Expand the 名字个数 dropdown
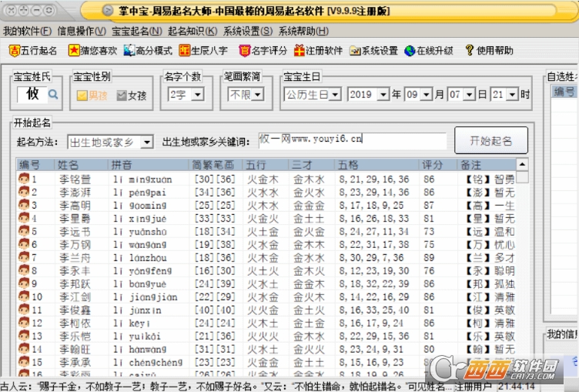 pyautogui.click(x=196, y=95)
